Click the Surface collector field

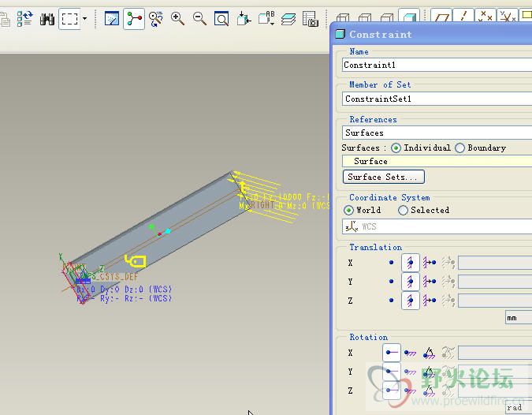pos(437,161)
